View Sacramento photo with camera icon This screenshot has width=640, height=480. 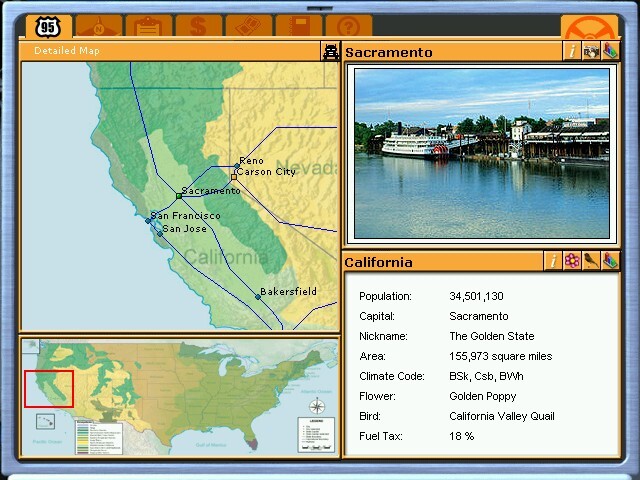pos(591,51)
